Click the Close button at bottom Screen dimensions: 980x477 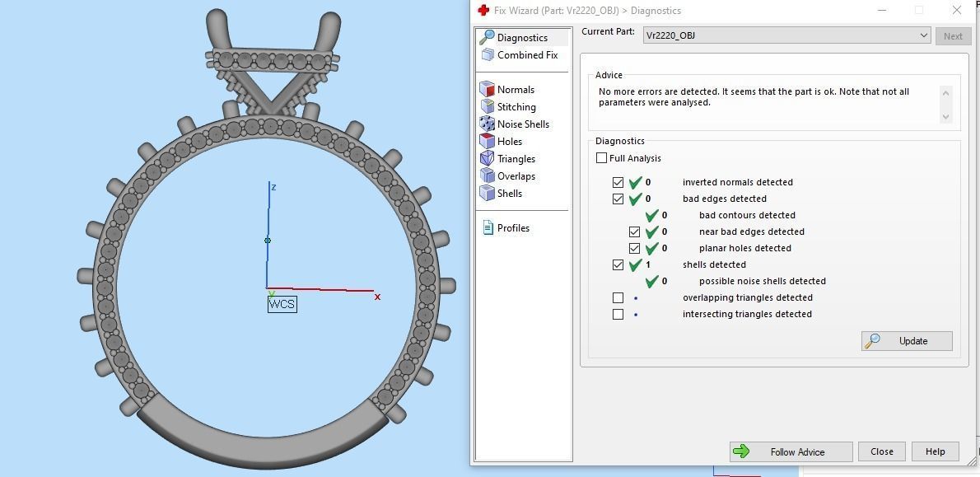point(882,451)
